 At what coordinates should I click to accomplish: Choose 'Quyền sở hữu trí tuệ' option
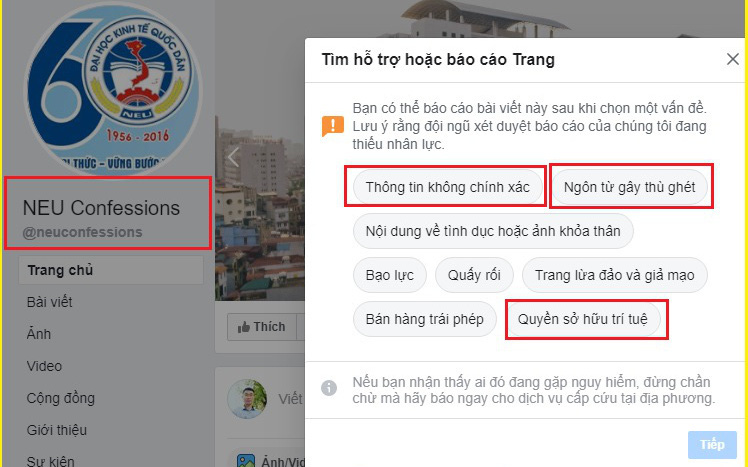pos(582,319)
